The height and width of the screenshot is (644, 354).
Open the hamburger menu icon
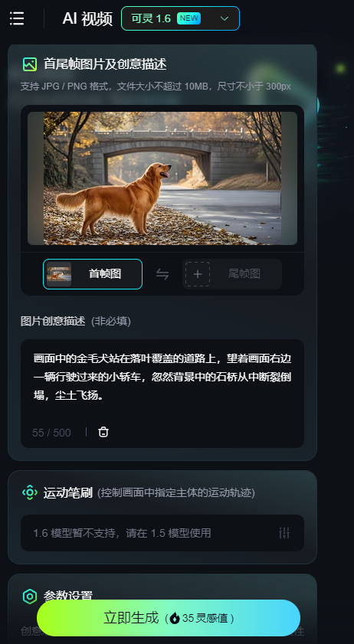[17, 18]
